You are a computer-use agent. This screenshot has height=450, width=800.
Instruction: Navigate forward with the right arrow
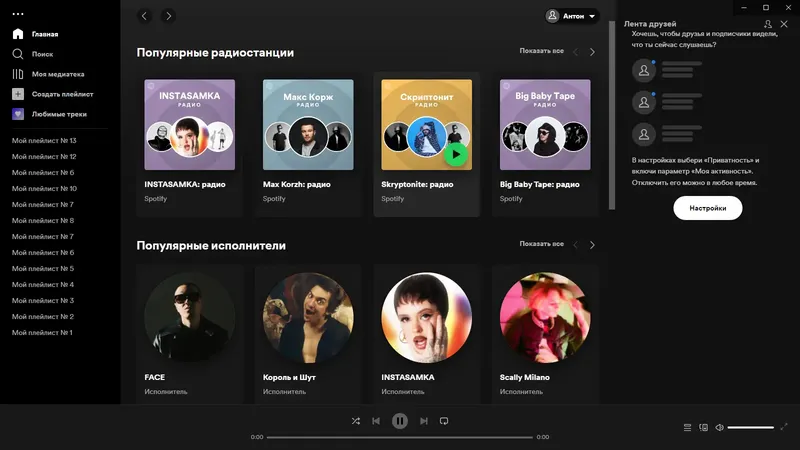[168, 16]
